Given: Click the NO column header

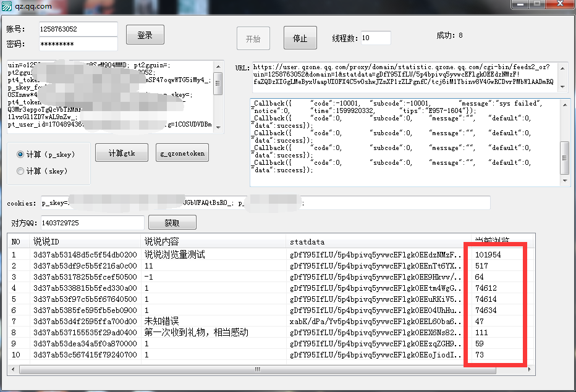Looking at the screenshot, I should click(x=19, y=241).
